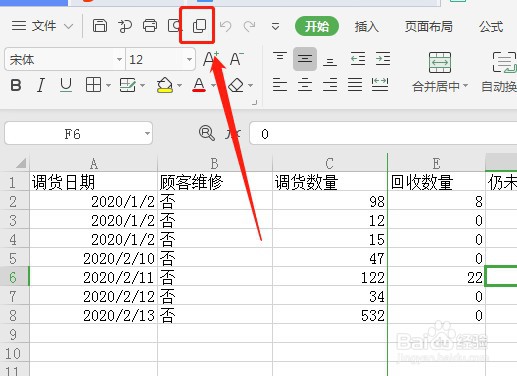Screen dimensions: 517x376
Task: Open the font settings dialog launcher
Action: pyautogui.click(x=255, y=103)
